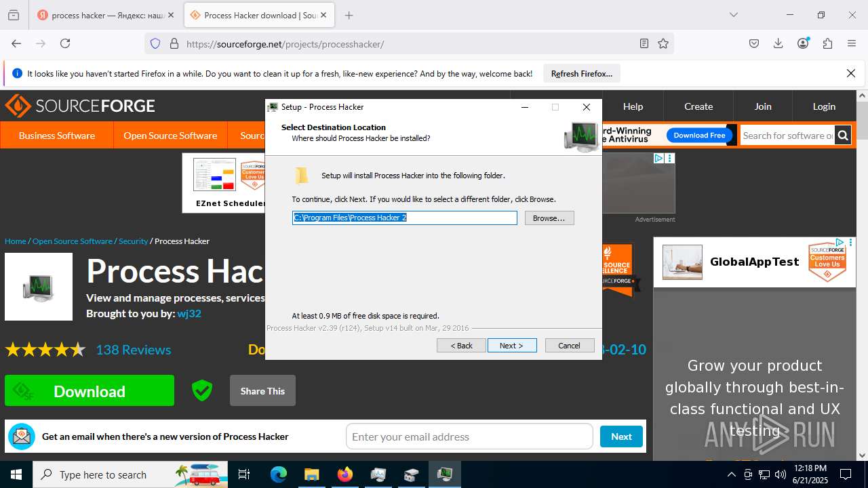Go Back in the setup wizard
The image size is (868, 488).
[x=462, y=346]
